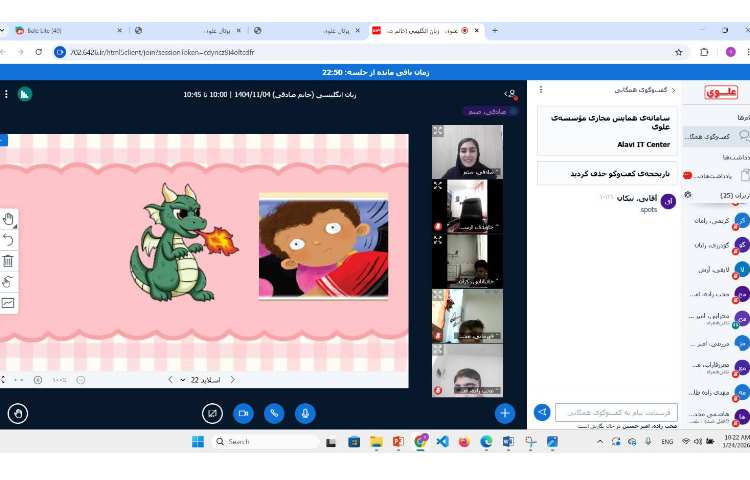
Task: Leave audio using the phone button
Action: (x=274, y=412)
